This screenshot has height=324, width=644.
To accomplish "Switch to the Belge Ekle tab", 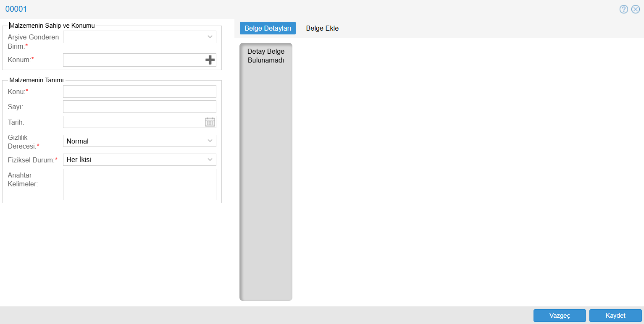I will [322, 28].
